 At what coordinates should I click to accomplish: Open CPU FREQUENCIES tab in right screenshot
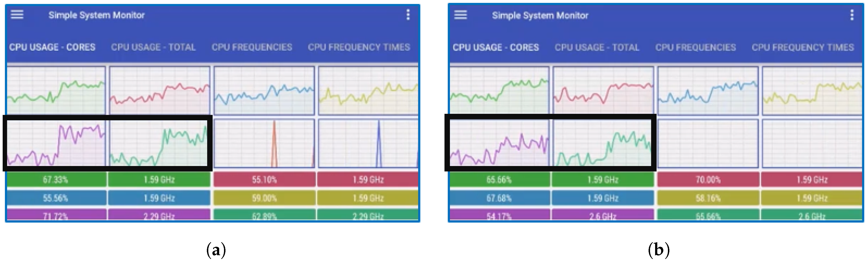tap(695, 47)
